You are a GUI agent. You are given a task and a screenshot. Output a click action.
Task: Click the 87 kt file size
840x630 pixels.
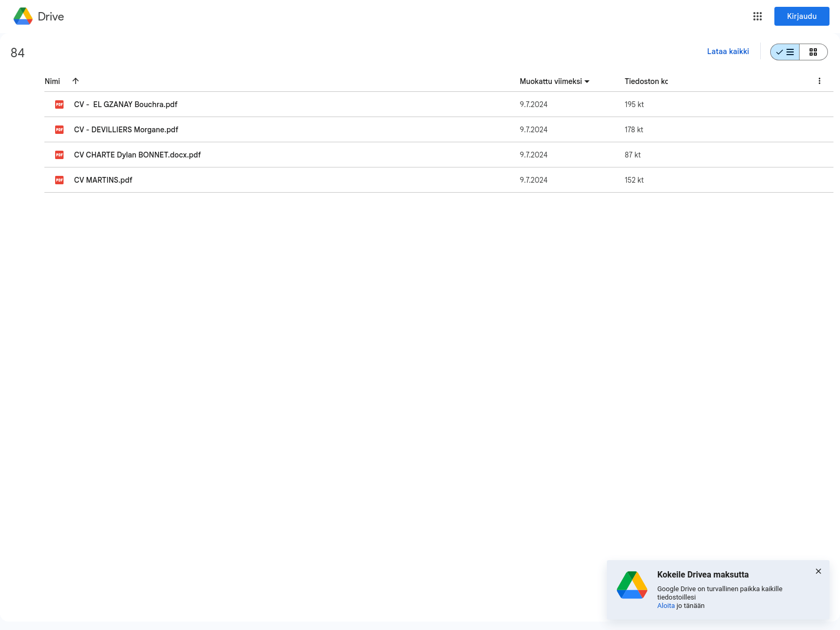tap(633, 155)
